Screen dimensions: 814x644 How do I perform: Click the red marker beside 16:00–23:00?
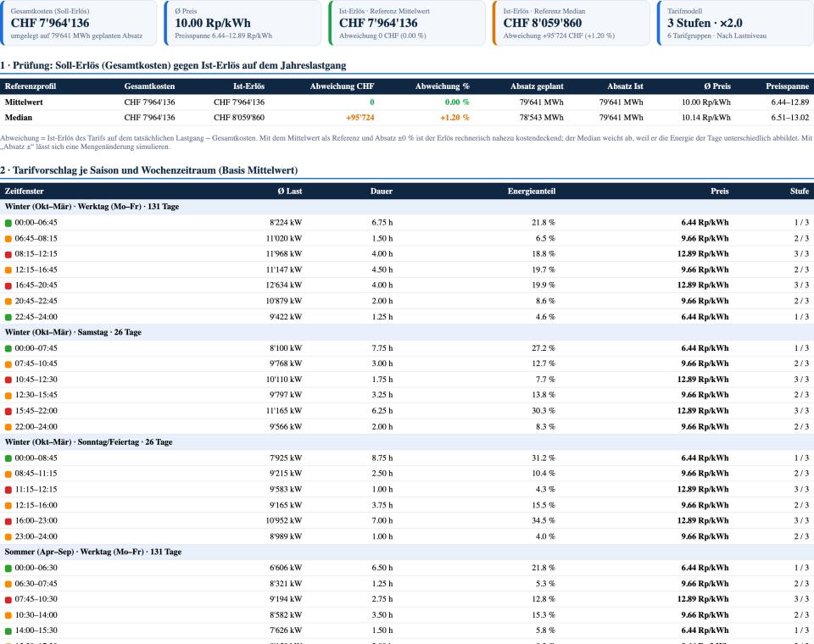tap(8, 521)
